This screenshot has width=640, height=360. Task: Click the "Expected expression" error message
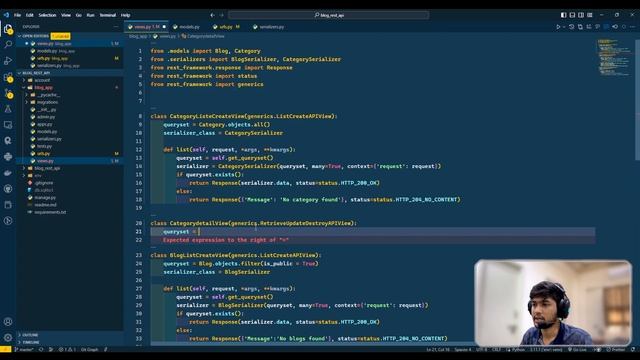click(x=226, y=240)
